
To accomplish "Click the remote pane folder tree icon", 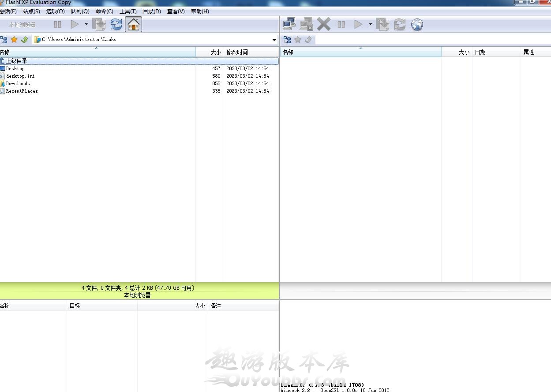I will pos(287,40).
